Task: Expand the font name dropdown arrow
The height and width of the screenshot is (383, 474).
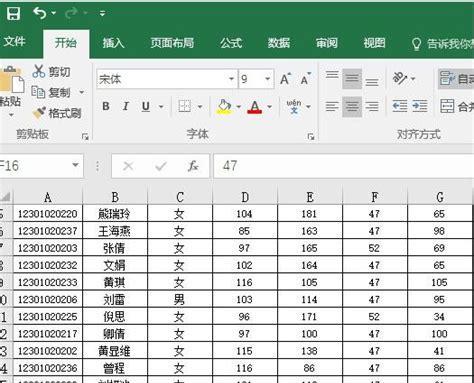Action: pos(231,79)
